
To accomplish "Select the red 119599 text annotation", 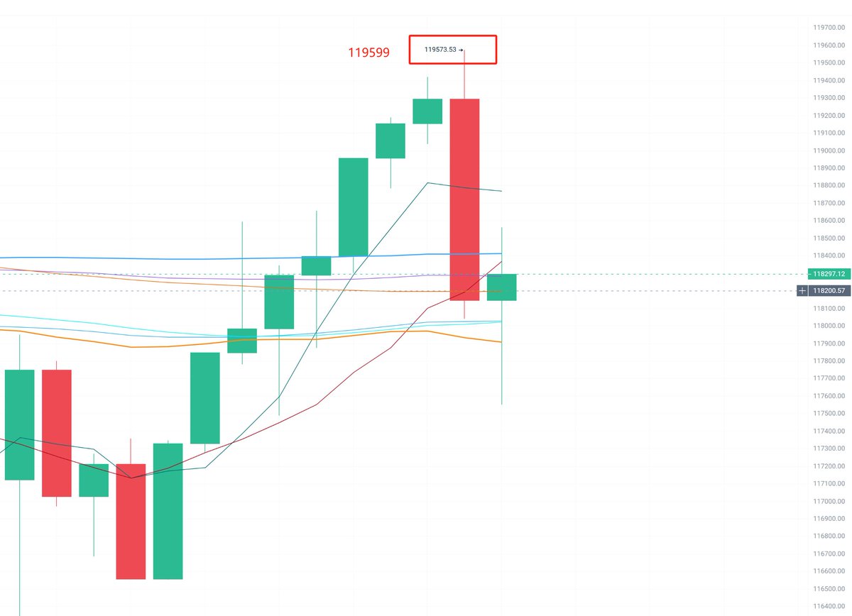I will 368,53.
